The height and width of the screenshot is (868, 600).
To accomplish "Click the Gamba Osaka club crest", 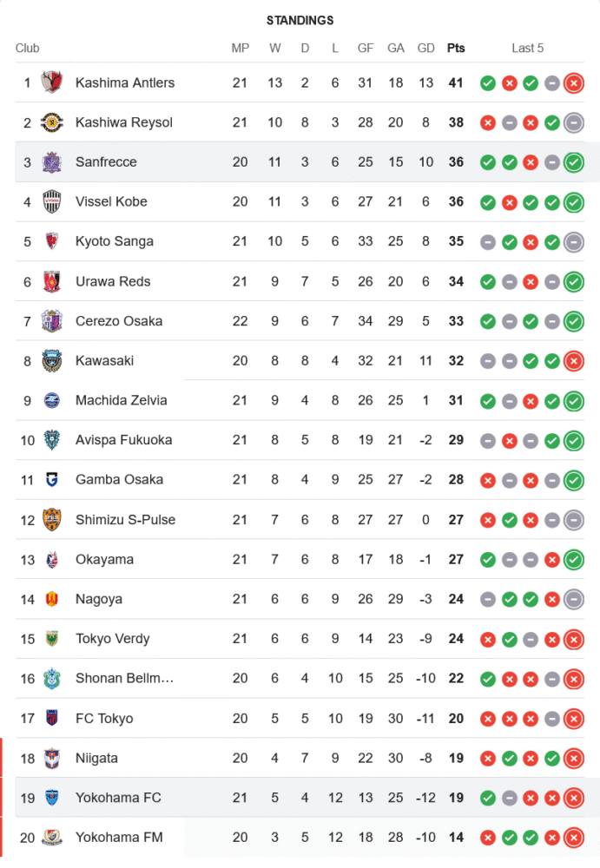I will click(x=52, y=480).
